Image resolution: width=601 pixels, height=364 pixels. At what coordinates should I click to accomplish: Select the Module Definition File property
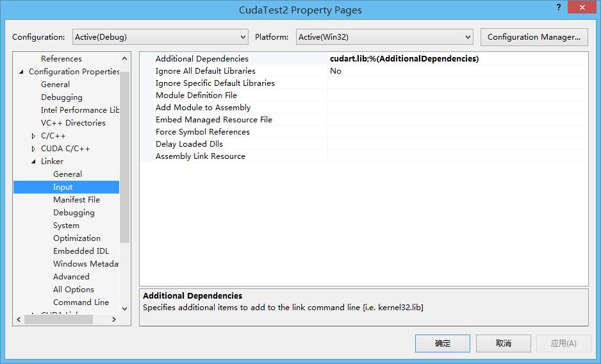tap(196, 95)
